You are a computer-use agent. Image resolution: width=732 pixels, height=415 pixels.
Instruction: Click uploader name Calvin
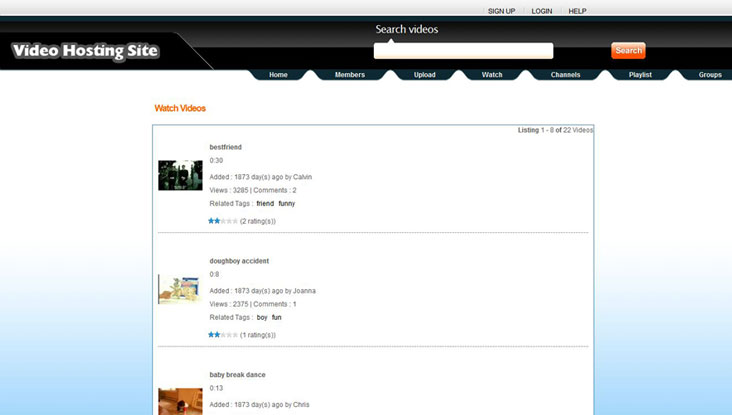(x=303, y=177)
